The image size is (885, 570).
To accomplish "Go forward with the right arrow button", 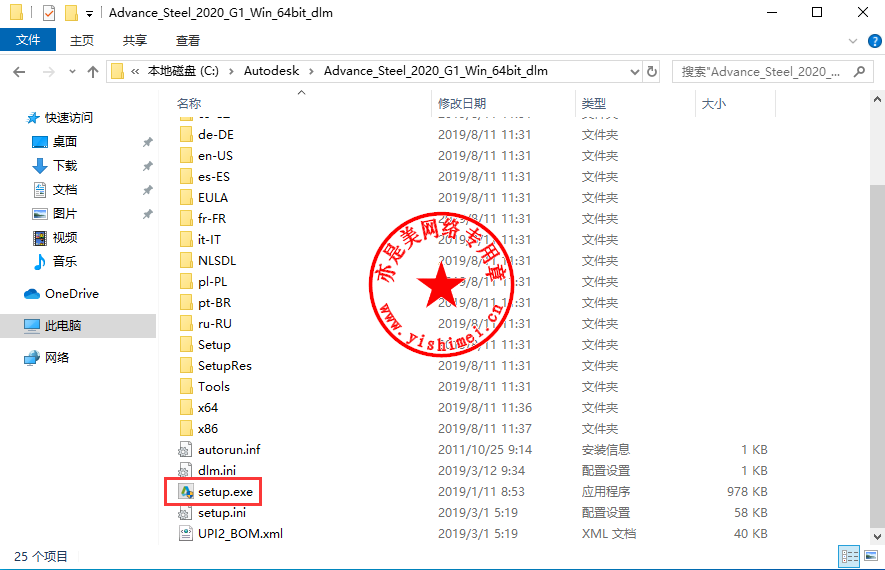I will click(49, 72).
